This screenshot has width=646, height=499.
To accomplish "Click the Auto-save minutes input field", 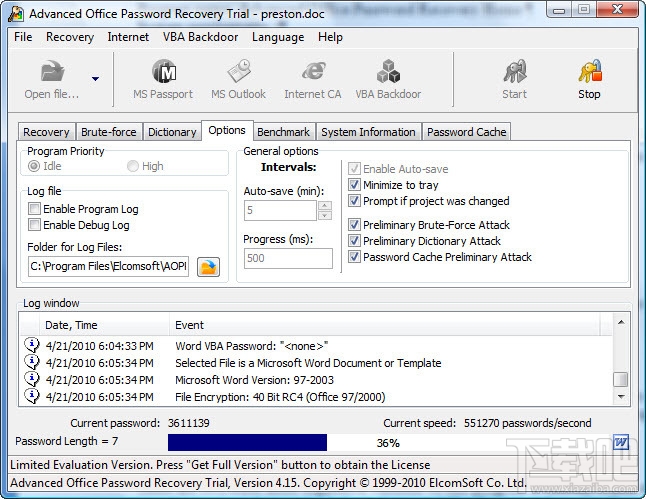I will tap(280, 211).
